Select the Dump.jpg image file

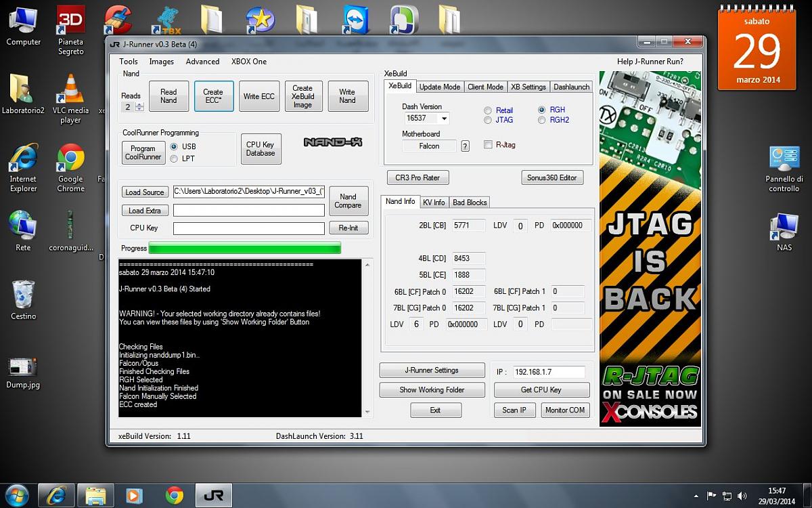click(x=23, y=373)
